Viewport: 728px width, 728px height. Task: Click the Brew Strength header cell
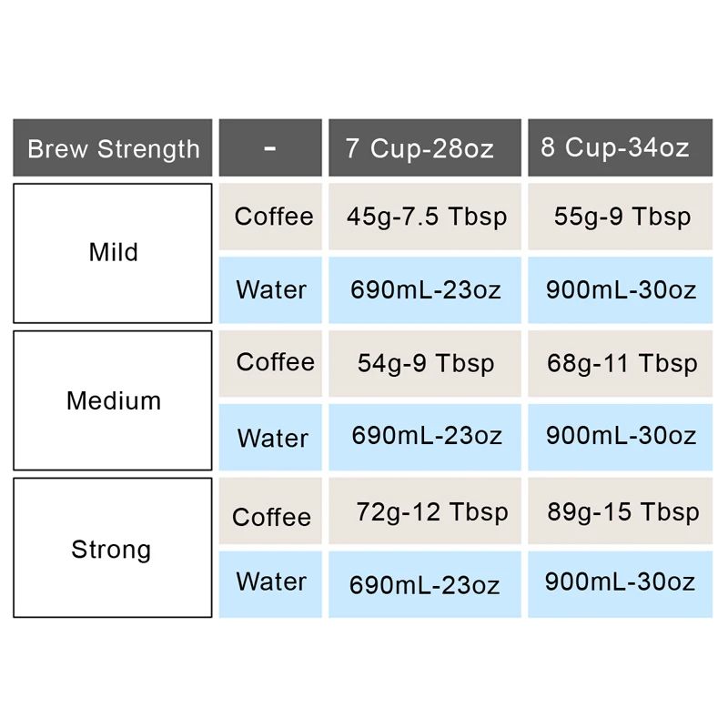pyautogui.click(x=112, y=147)
